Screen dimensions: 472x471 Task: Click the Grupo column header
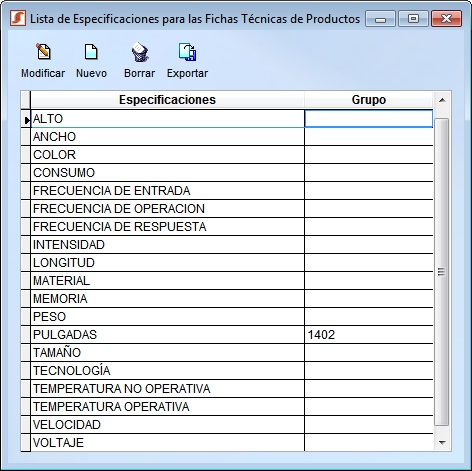click(369, 100)
